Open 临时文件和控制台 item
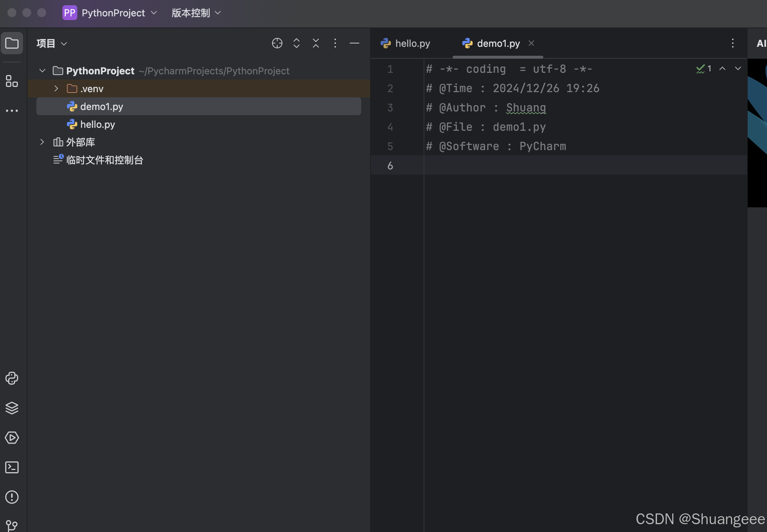 coord(104,160)
